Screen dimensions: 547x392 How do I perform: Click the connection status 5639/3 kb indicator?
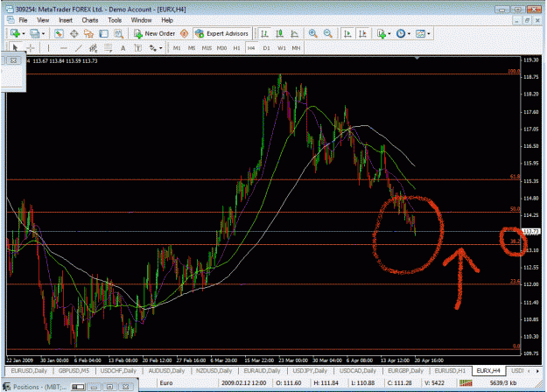point(503,383)
